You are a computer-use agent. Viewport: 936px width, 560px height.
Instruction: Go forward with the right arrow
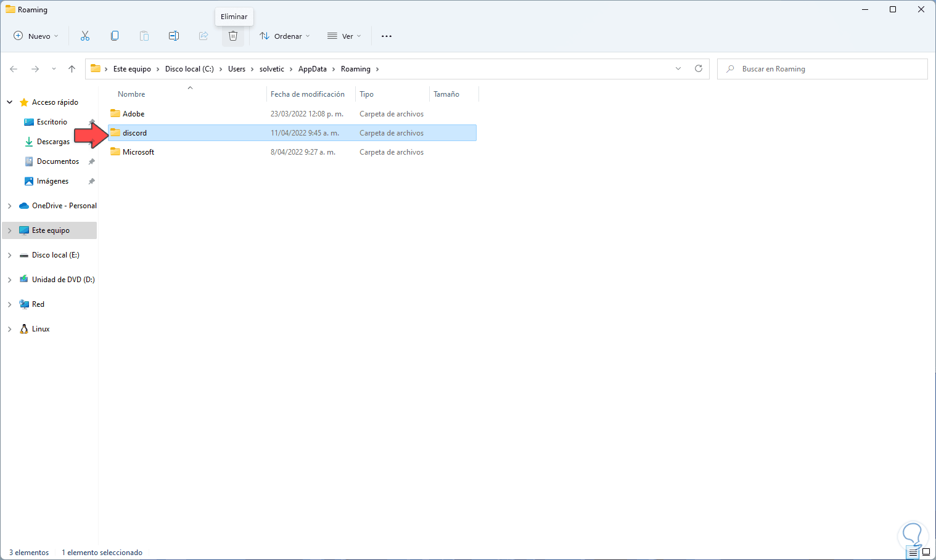[35, 69]
